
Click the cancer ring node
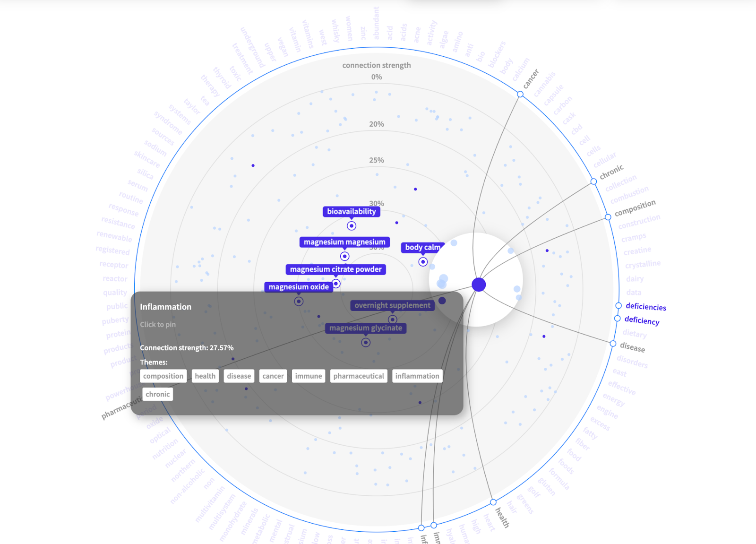(x=520, y=95)
